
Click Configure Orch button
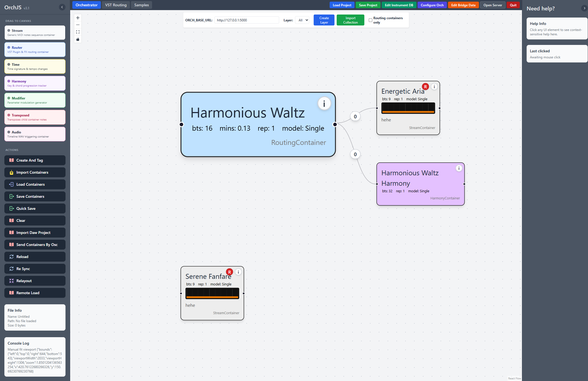(432, 5)
